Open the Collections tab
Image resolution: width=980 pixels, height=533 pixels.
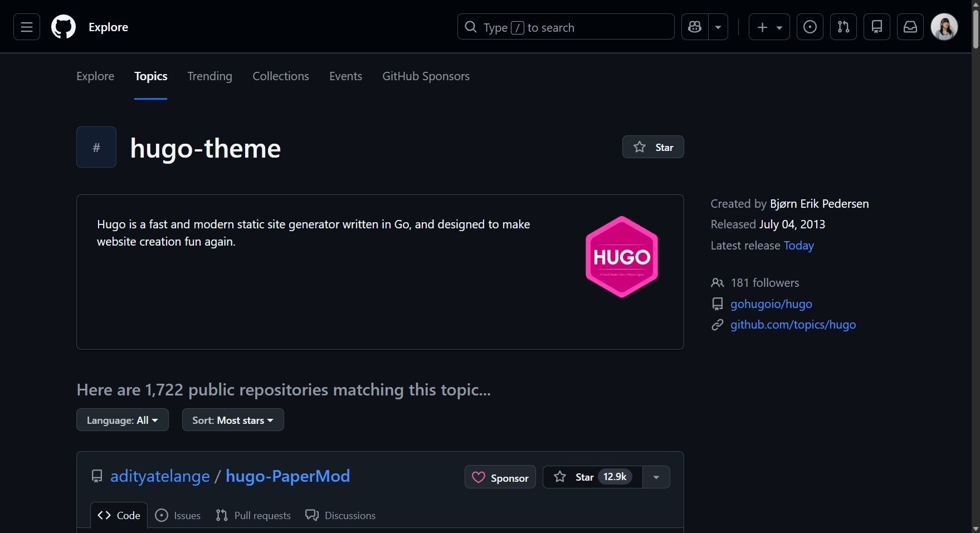[280, 76]
